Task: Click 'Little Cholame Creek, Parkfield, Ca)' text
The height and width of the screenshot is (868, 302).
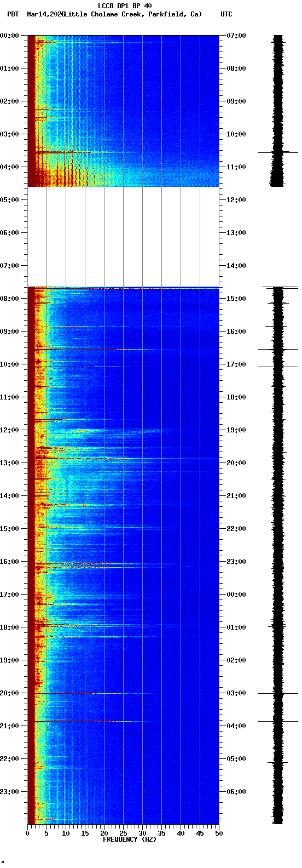Action: tap(133, 14)
